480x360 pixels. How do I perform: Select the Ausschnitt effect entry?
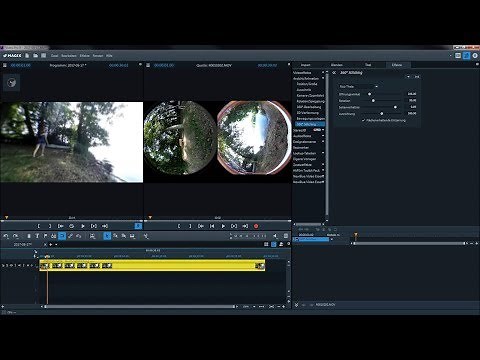point(304,90)
